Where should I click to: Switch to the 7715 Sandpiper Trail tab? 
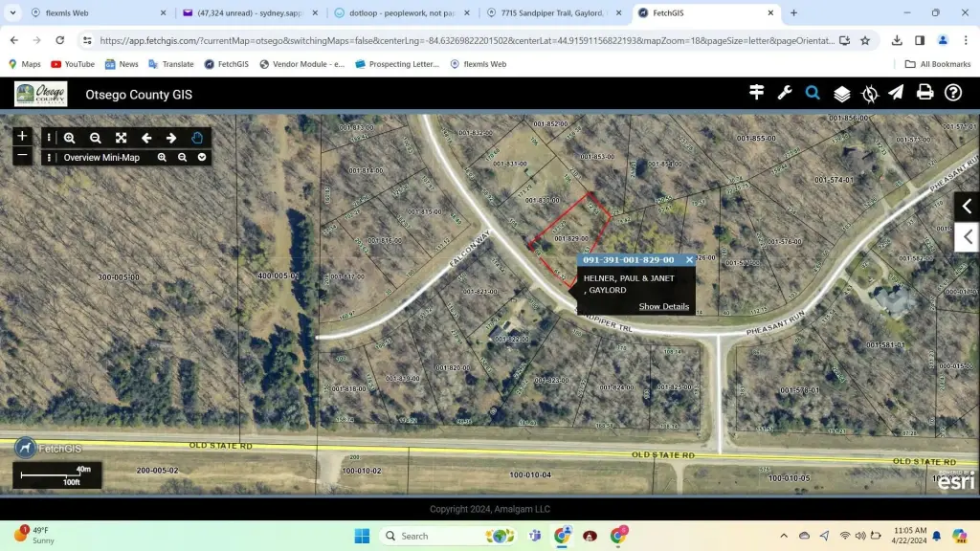tap(548, 13)
